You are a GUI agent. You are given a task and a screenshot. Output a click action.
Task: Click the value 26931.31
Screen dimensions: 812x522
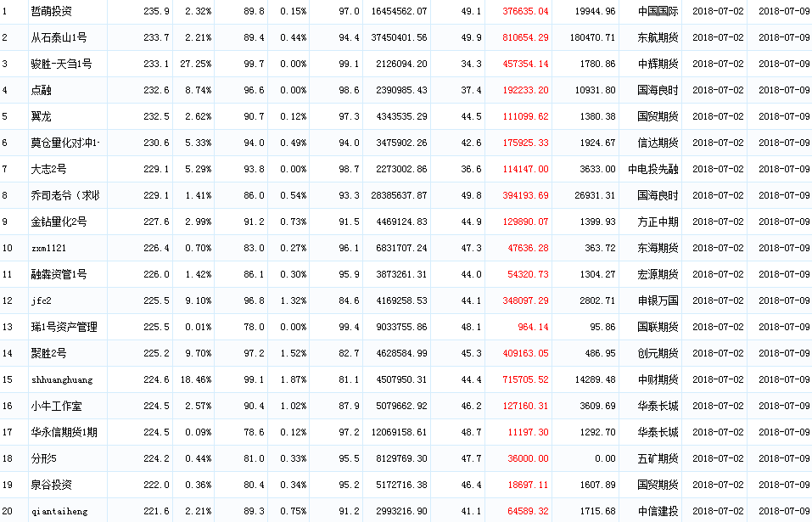pos(596,195)
